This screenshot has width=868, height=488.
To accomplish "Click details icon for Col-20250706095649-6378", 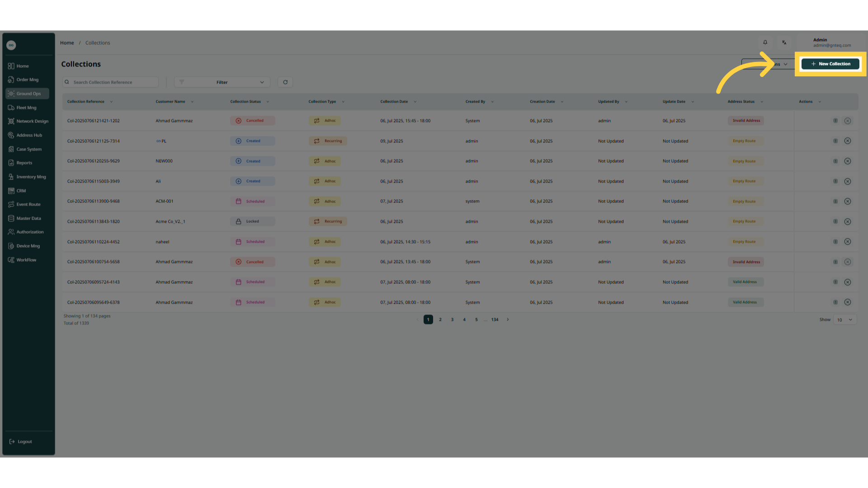I will (835, 302).
